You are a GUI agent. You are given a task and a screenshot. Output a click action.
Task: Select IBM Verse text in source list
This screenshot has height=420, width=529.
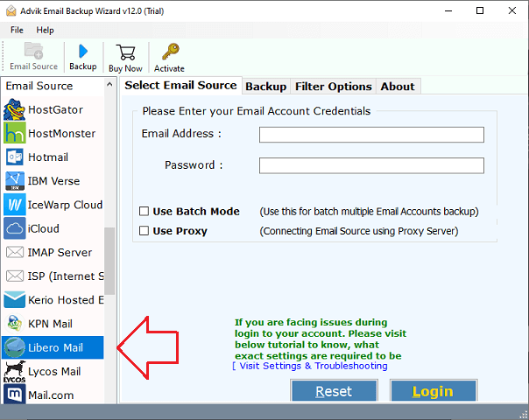53,181
